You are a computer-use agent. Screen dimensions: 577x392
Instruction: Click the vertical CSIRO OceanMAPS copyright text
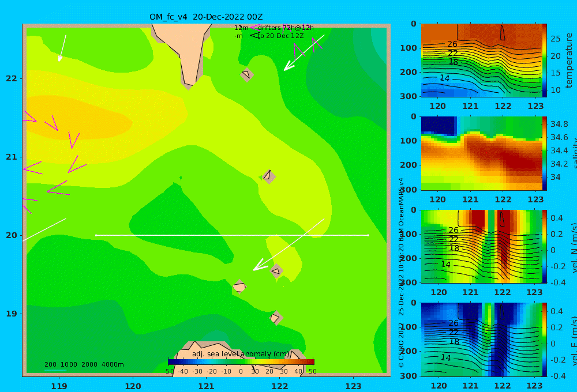(x=401, y=273)
